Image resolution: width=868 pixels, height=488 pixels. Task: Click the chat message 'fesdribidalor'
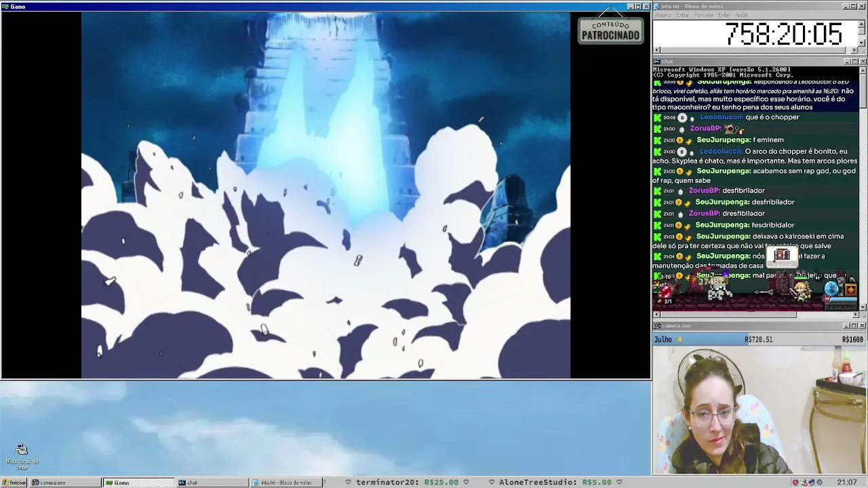pos(773,225)
